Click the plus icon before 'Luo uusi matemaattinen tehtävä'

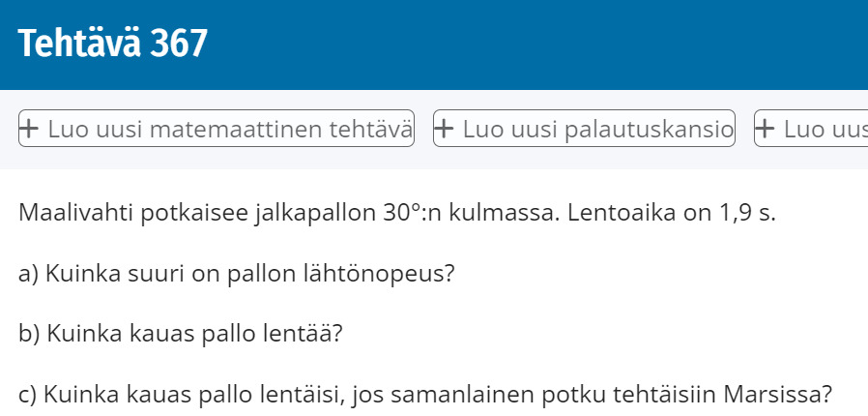tap(29, 129)
